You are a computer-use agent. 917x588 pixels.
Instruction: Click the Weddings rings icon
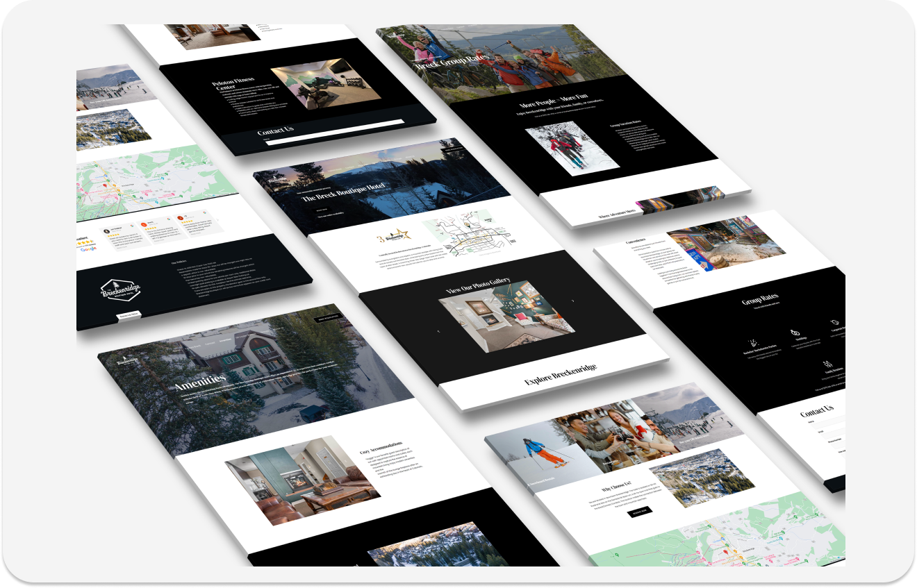pyautogui.click(x=795, y=333)
